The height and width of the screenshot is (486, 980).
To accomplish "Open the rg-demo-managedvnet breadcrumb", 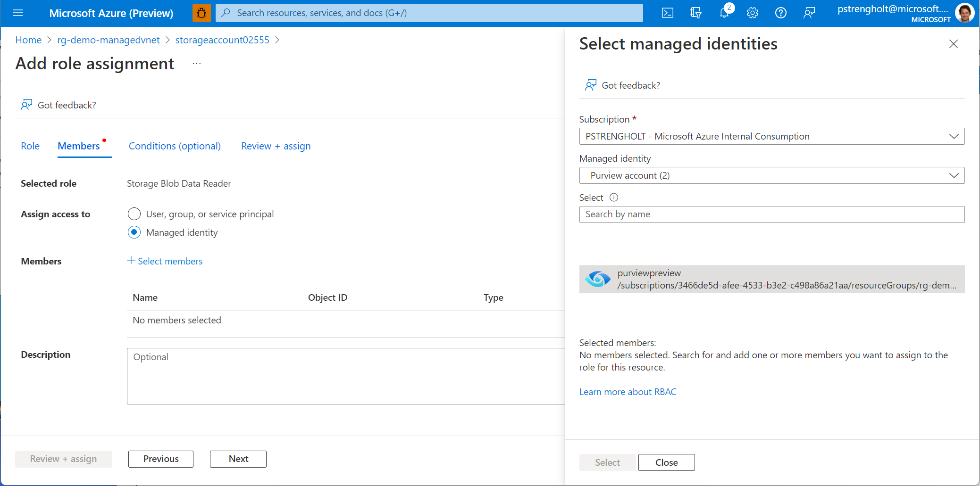I will pyautogui.click(x=109, y=40).
